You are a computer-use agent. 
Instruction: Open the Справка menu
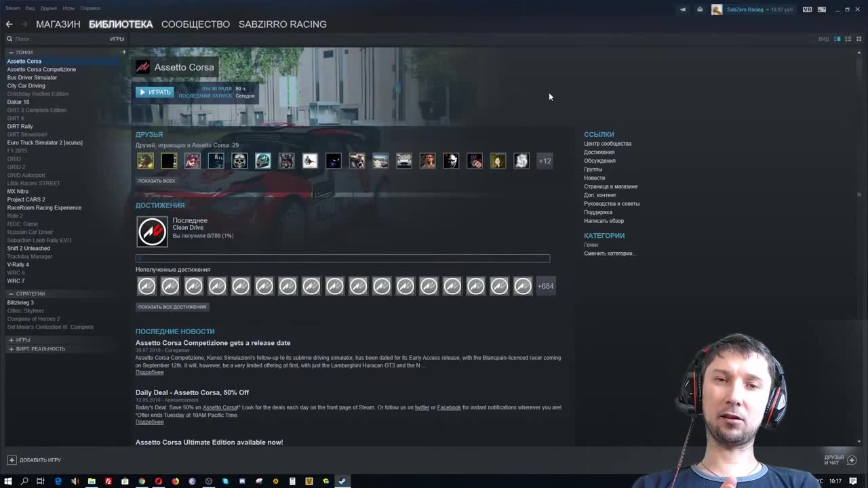pos(90,8)
